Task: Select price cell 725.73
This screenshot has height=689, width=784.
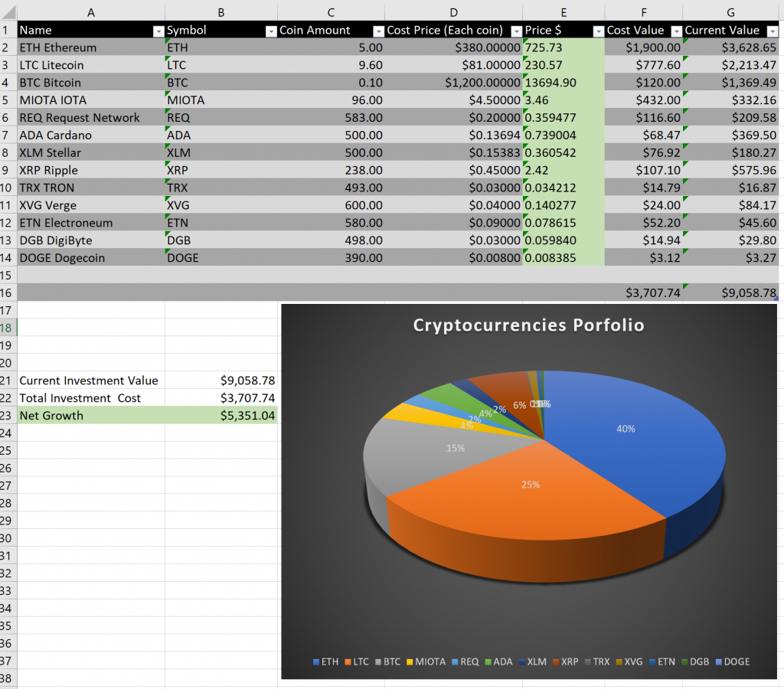Action: click(563, 47)
